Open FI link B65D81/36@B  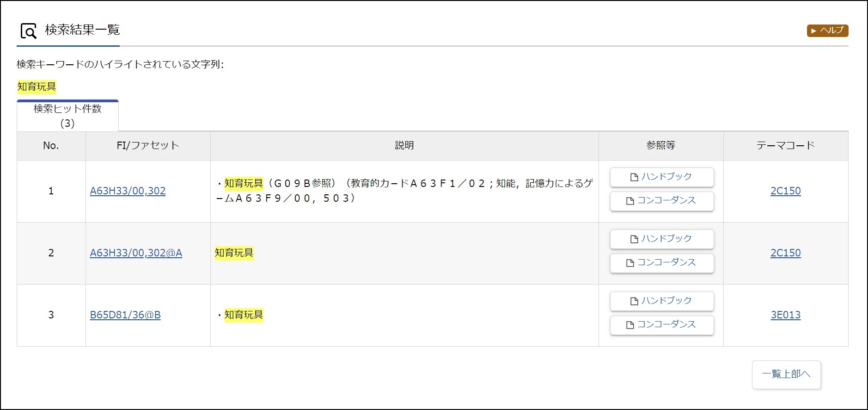tap(125, 315)
